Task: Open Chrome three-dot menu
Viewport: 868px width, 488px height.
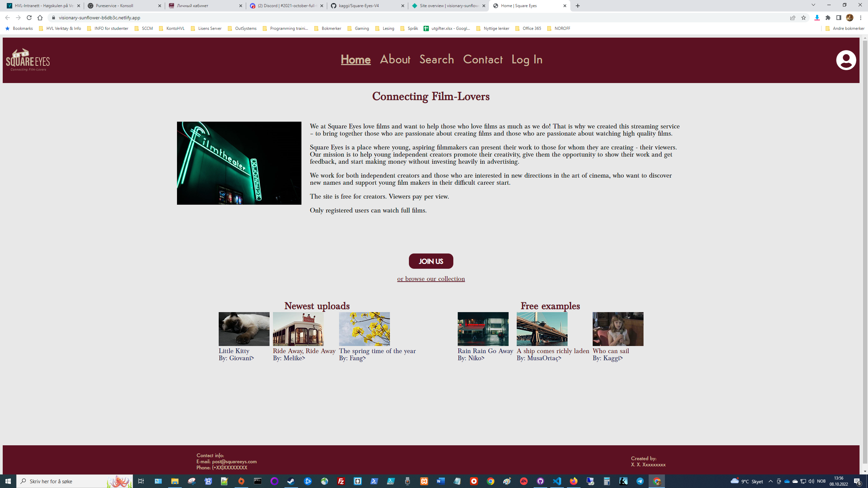Action: click(x=861, y=18)
